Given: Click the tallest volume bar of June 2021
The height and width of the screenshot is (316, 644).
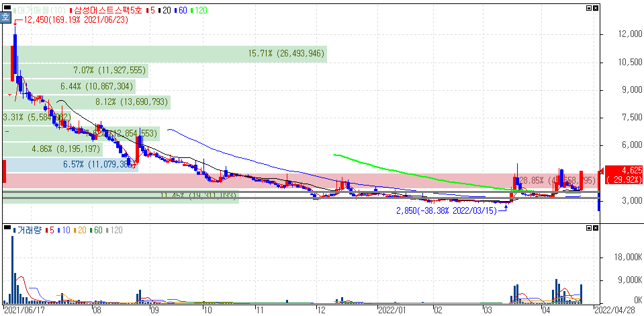Looking at the screenshot, I should [12, 270].
